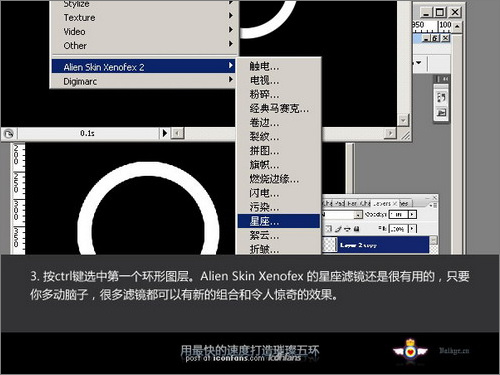Toggle lock transparent pixels icon
Screen dimensions: 500x375
[x=329, y=229]
